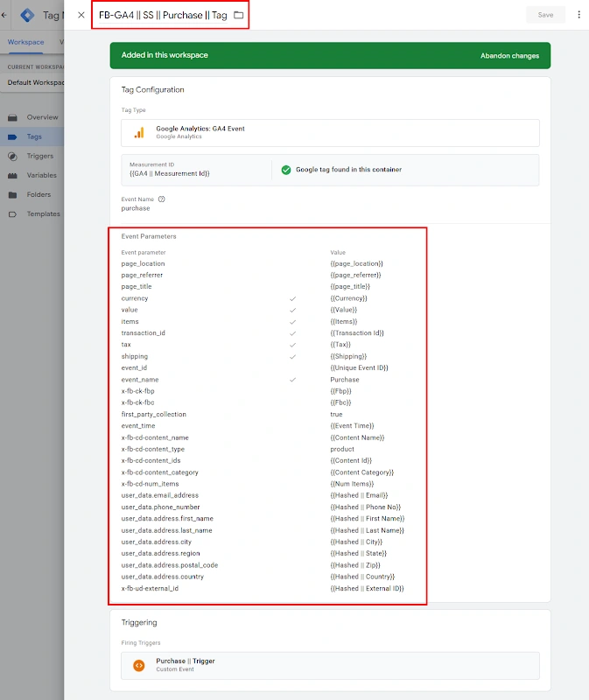Click the checkmark in the shipping row
The height and width of the screenshot is (700, 589).
pyautogui.click(x=292, y=356)
